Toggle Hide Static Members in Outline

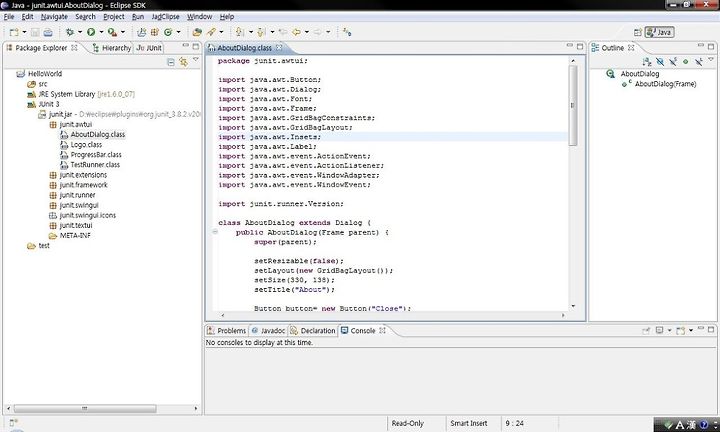[x=673, y=62]
